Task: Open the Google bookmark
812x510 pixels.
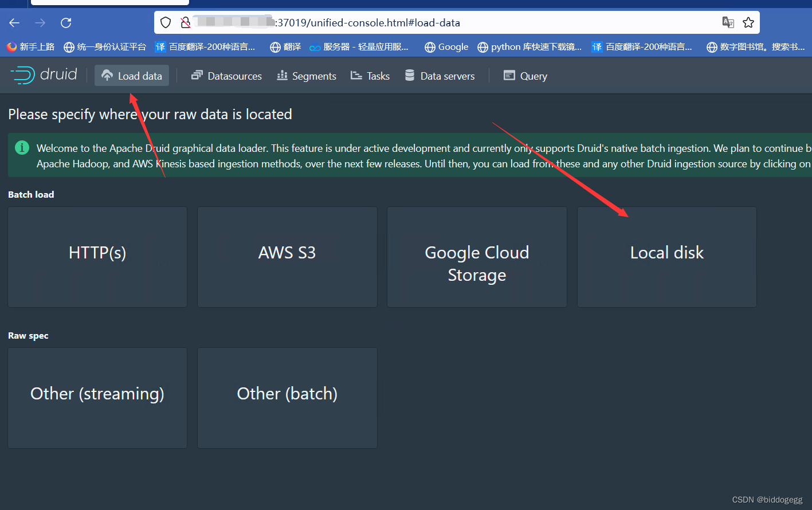Action: pyautogui.click(x=446, y=47)
